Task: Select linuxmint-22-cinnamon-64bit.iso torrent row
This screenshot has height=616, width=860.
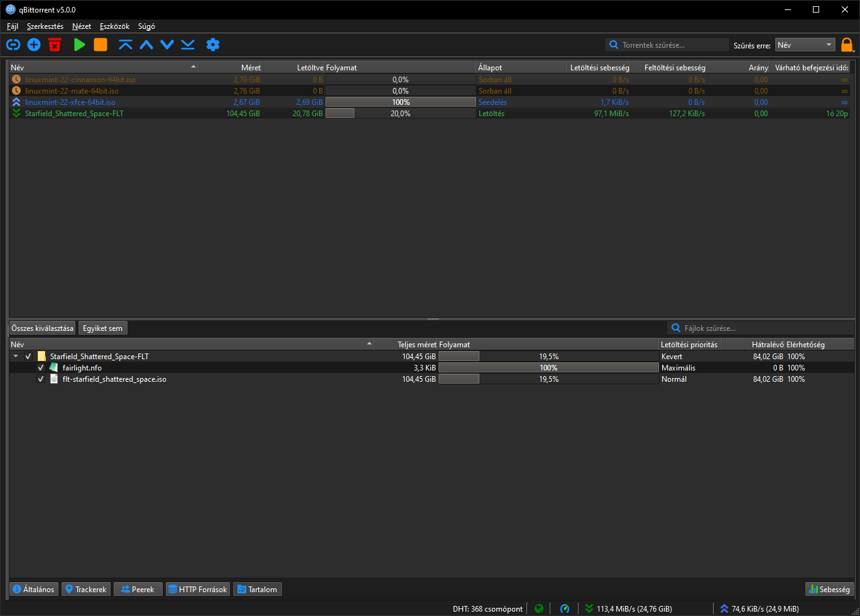Action: pyautogui.click(x=430, y=79)
